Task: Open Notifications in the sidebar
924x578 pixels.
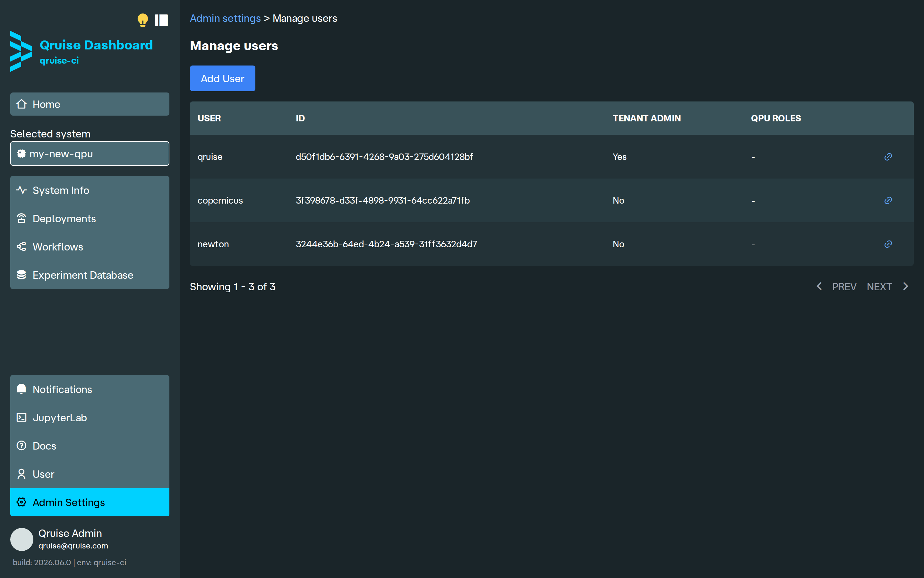Action: point(90,389)
